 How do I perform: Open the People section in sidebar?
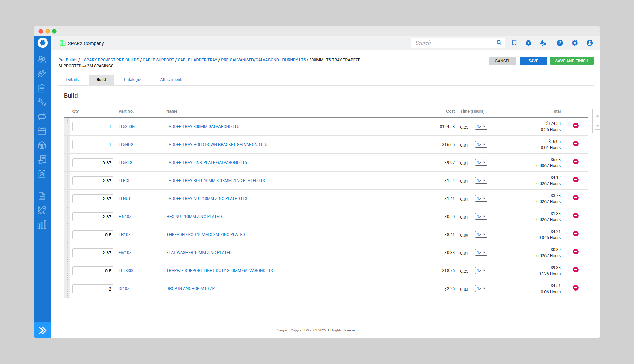tap(42, 60)
